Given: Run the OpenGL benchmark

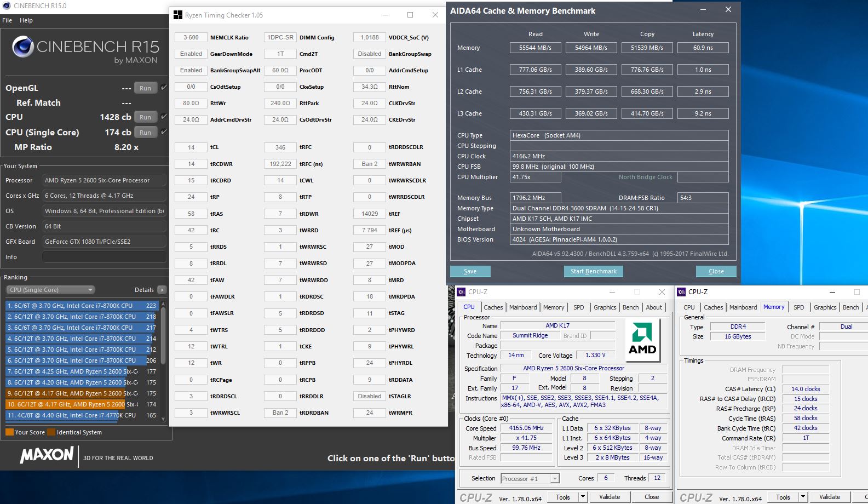Looking at the screenshot, I should coord(145,88).
